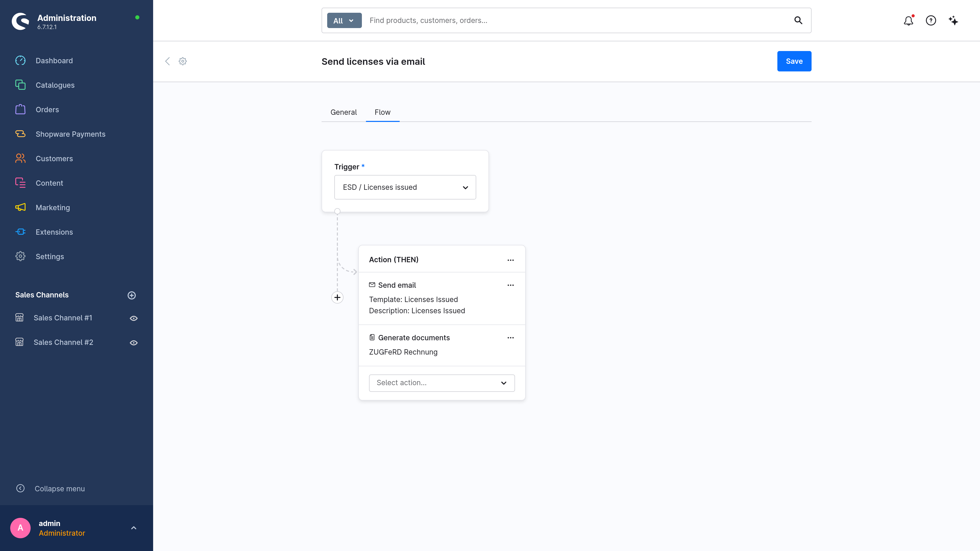This screenshot has width=980, height=551.
Task: Click the 'Action (THEN)' header text
Action: (394, 260)
